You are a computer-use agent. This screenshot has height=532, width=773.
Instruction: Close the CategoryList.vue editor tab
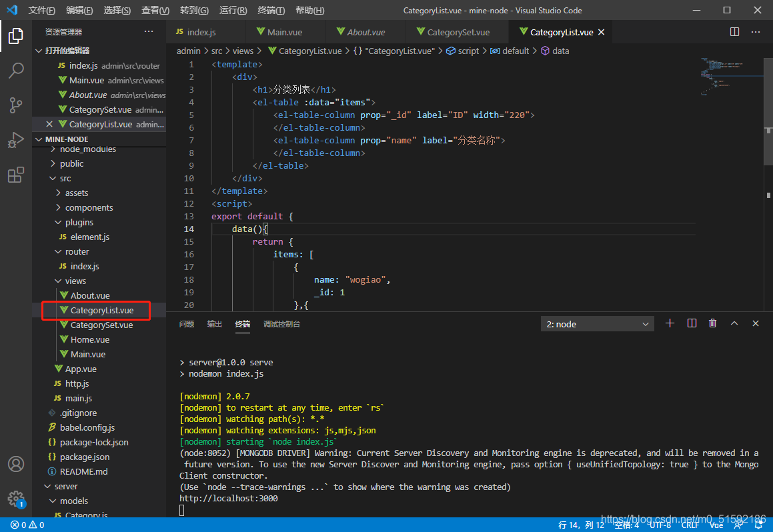[x=601, y=32]
